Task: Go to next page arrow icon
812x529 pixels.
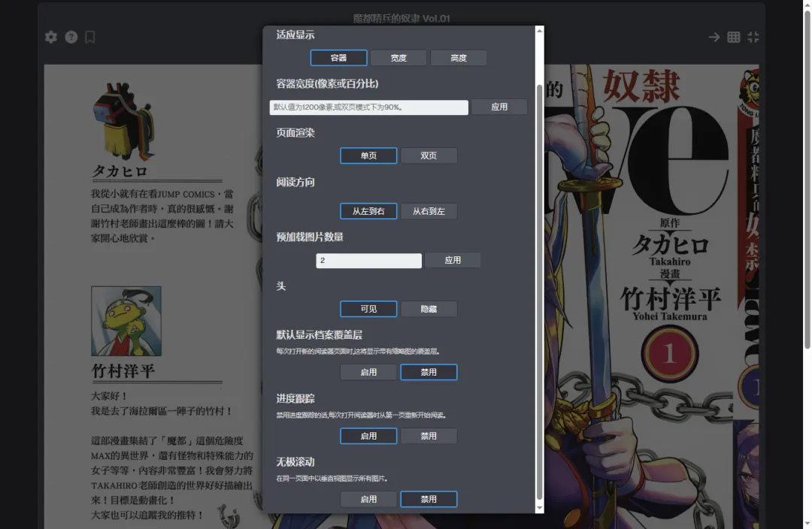Action: coord(714,37)
